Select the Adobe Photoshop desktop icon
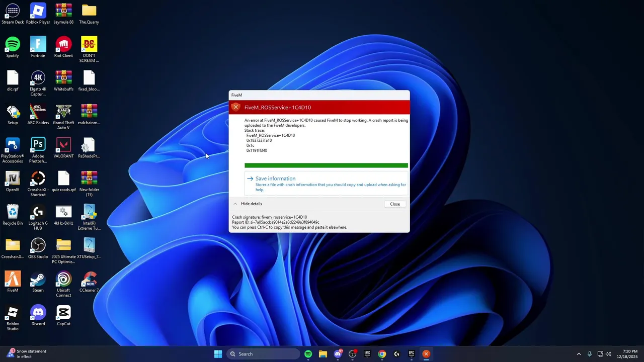 [x=38, y=150]
